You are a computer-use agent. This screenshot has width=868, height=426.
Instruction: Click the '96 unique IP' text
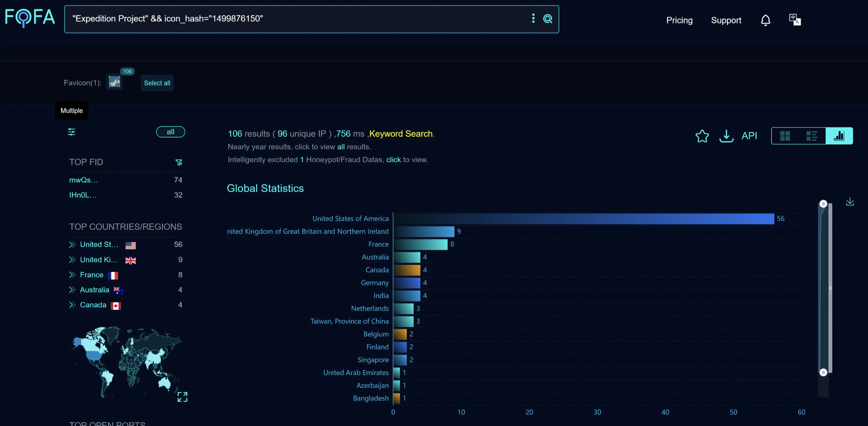coord(302,134)
